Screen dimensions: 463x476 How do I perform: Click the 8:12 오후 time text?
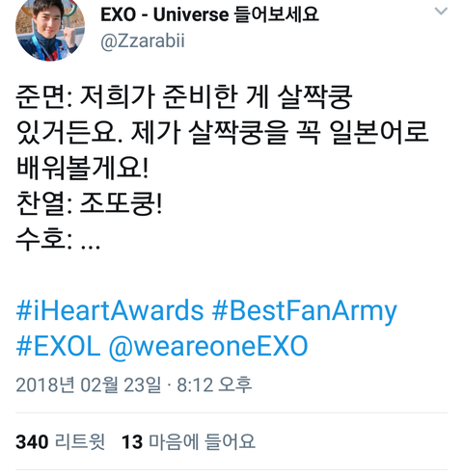(214, 384)
